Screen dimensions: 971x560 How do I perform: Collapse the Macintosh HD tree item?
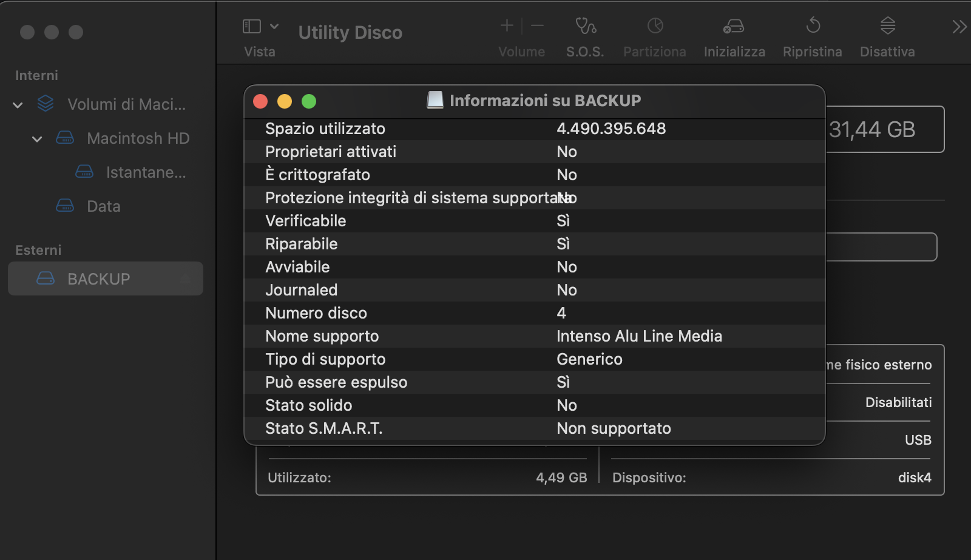coord(36,138)
